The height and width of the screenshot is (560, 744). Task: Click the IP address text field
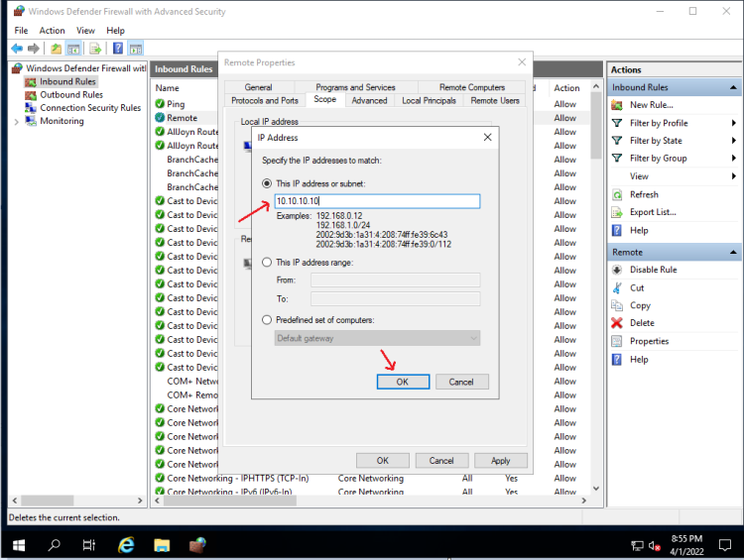[x=377, y=201]
